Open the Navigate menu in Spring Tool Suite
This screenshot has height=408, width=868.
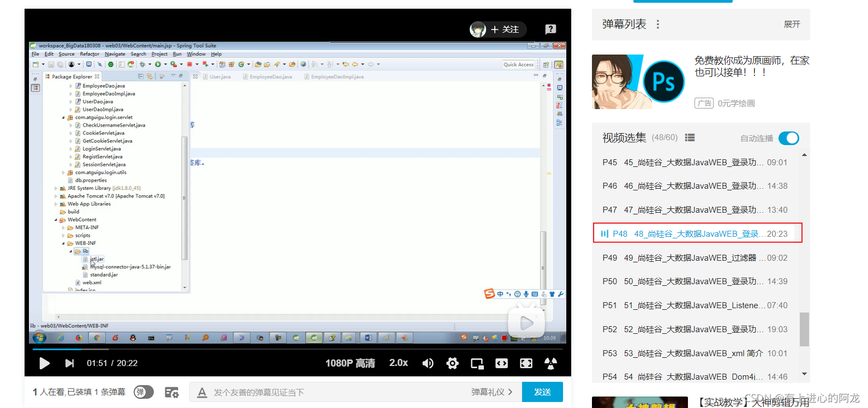click(115, 54)
